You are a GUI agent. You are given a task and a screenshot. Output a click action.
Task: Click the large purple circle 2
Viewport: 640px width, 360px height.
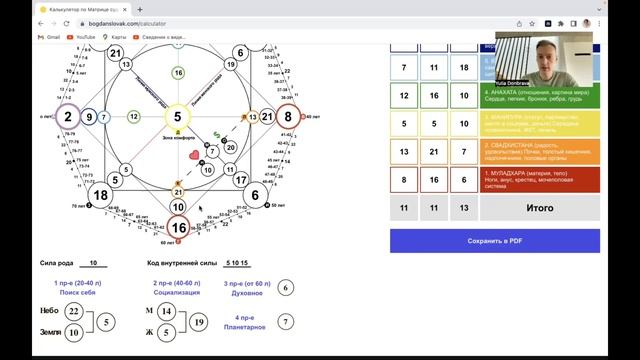(x=68, y=117)
